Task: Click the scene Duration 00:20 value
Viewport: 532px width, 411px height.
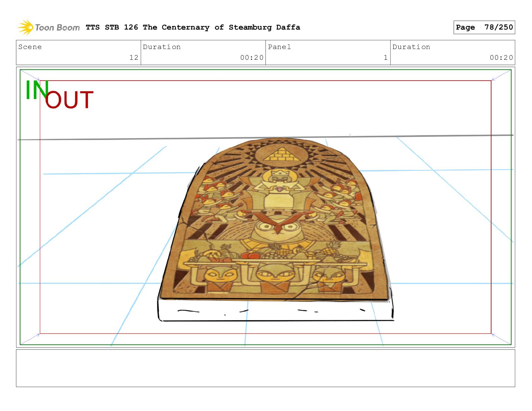Action: coord(252,57)
